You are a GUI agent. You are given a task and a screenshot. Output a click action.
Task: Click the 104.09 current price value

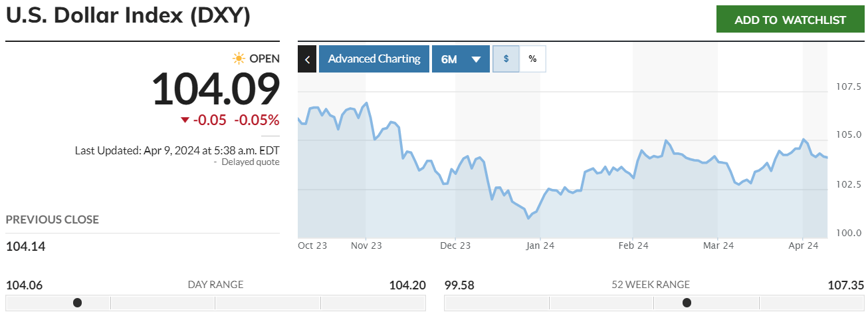[x=215, y=90]
